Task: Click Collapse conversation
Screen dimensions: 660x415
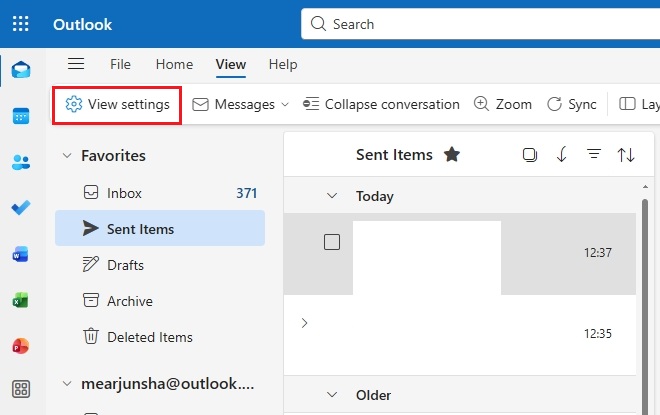Action: [x=381, y=104]
